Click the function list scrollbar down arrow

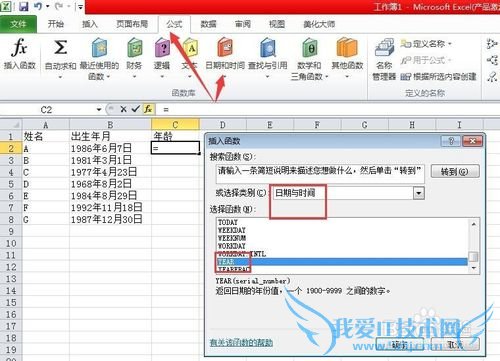(473, 268)
